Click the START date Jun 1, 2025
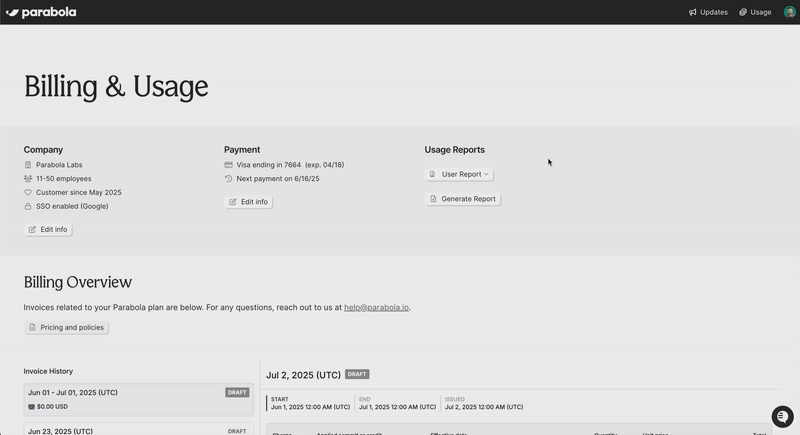800x435 pixels. click(x=310, y=407)
